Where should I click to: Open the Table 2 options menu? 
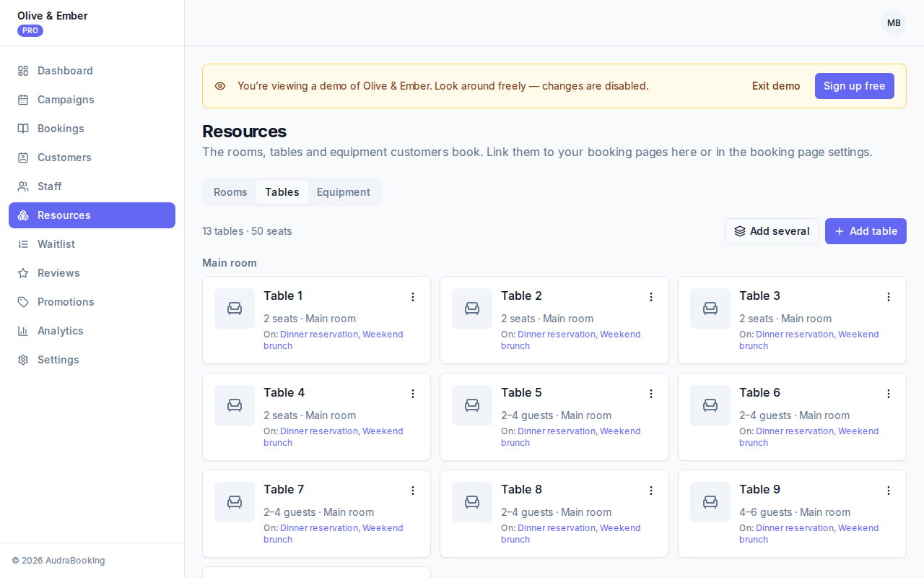(x=651, y=297)
